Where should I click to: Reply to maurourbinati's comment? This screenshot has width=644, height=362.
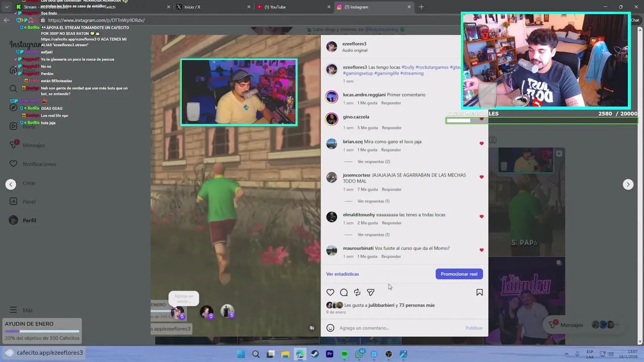click(391, 256)
